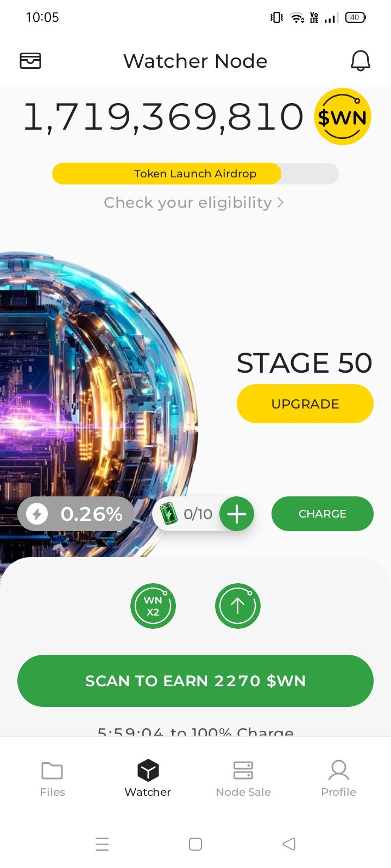
Task: Tap the glowing node sphere image
Action: pyautogui.click(x=98, y=404)
